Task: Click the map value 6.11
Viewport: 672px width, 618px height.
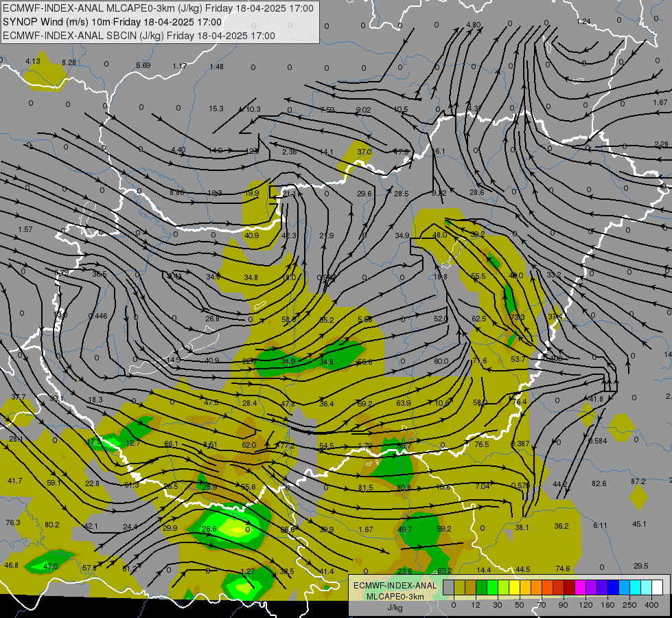Action: 600,525
